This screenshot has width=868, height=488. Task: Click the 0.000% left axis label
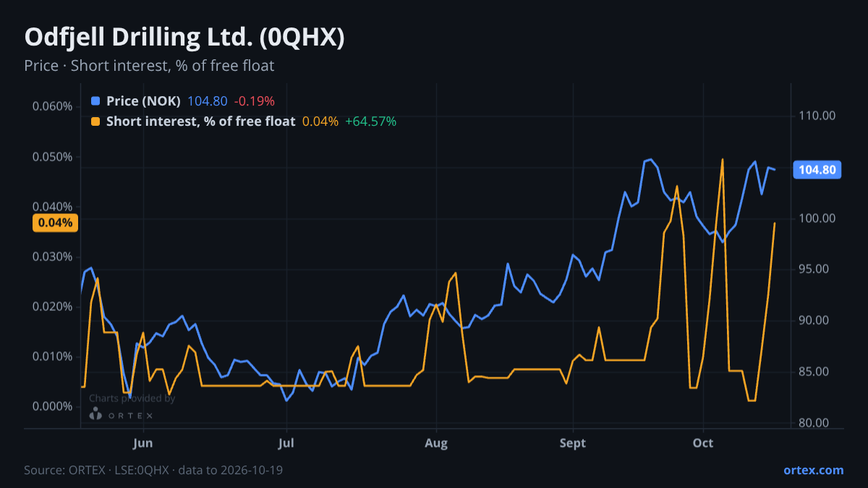52,406
